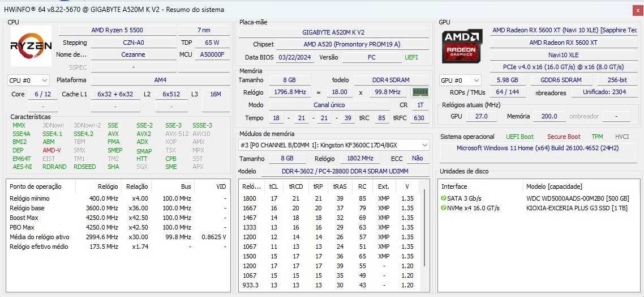The height and width of the screenshot is (297, 644).
Task: Click the GIGABYTE A520M K V2 motherboard field
Action: coord(333,32)
